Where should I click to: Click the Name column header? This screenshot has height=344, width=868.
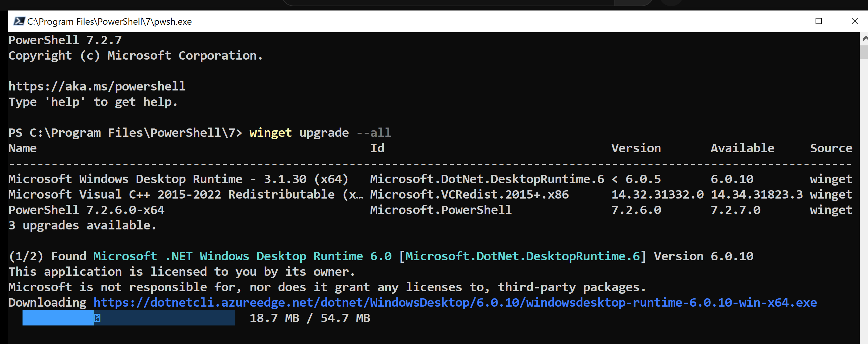click(x=22, y=148)
